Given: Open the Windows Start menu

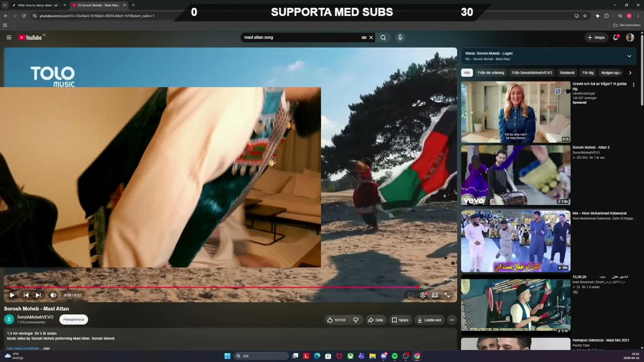Looking at the screenshot, I should [227, 356].
